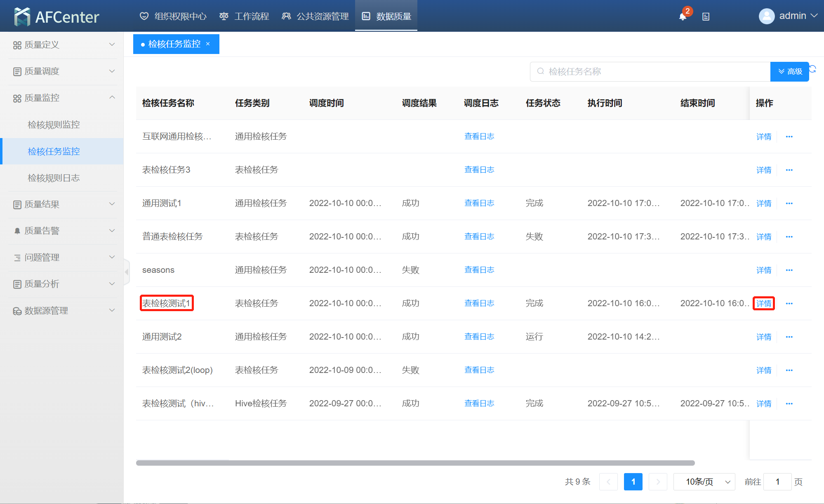This screenshot has width=824, height=504.
Task: Click the refresh icon next to 高级
Action: coord(813,69)
